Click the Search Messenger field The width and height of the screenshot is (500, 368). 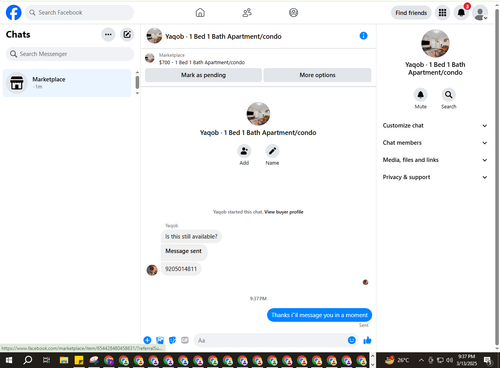[x=70, y=54]
